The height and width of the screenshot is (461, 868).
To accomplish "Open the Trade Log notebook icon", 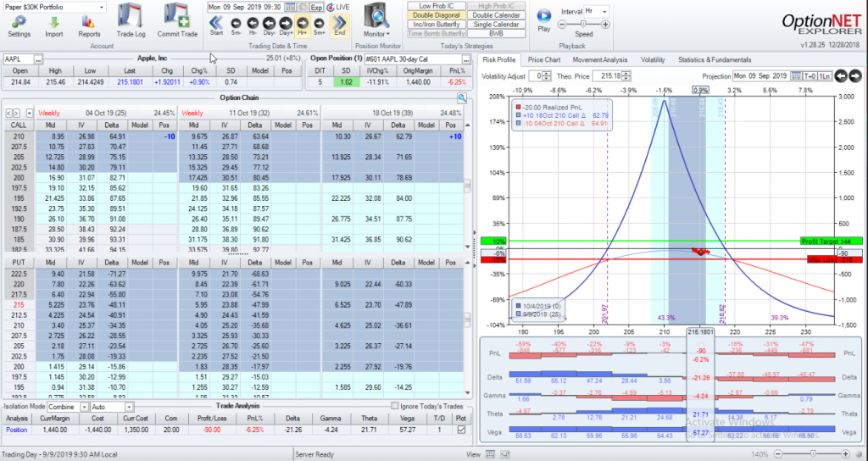I will pyautogui.click(x=131, y=15).
